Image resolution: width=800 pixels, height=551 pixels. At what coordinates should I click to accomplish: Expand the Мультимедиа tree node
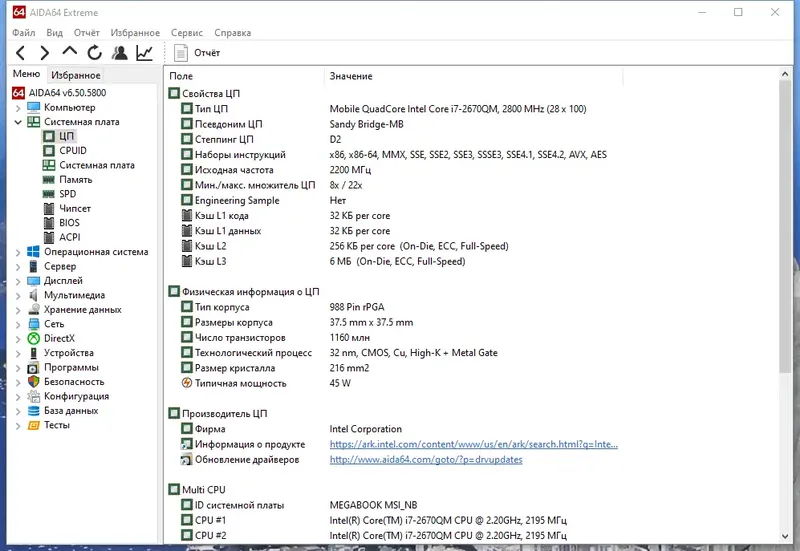pos(18,295)
